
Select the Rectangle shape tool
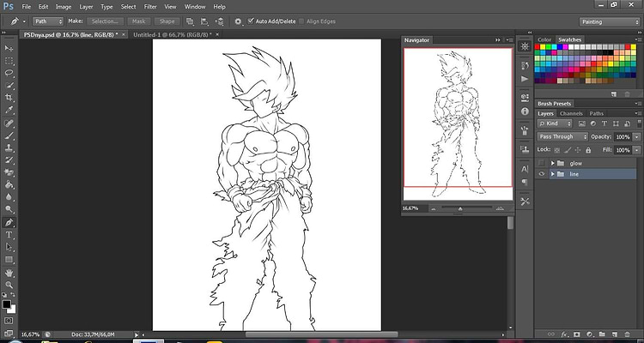[x=9, y=259]
